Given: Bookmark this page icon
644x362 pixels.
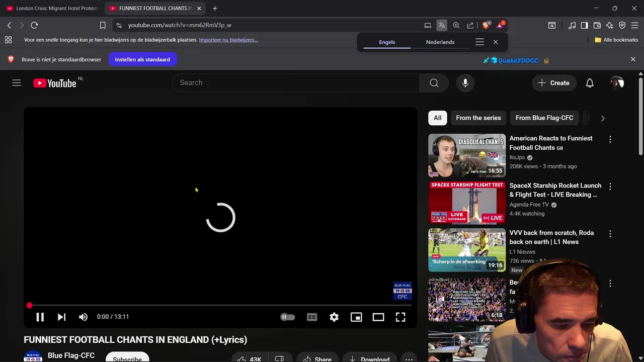Looking at the screenshot, I should pos(103,25).
